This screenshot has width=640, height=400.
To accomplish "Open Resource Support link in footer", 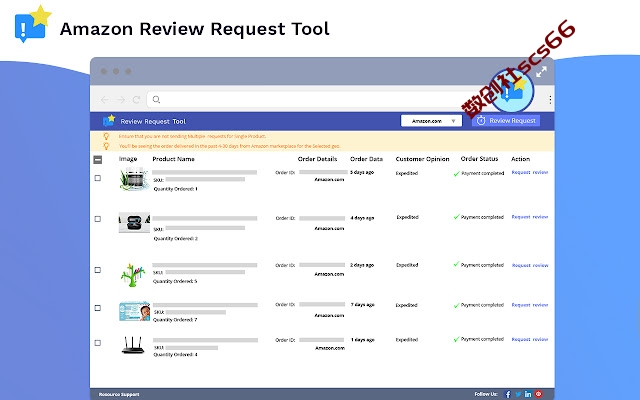I will click(x=119, y=394).
